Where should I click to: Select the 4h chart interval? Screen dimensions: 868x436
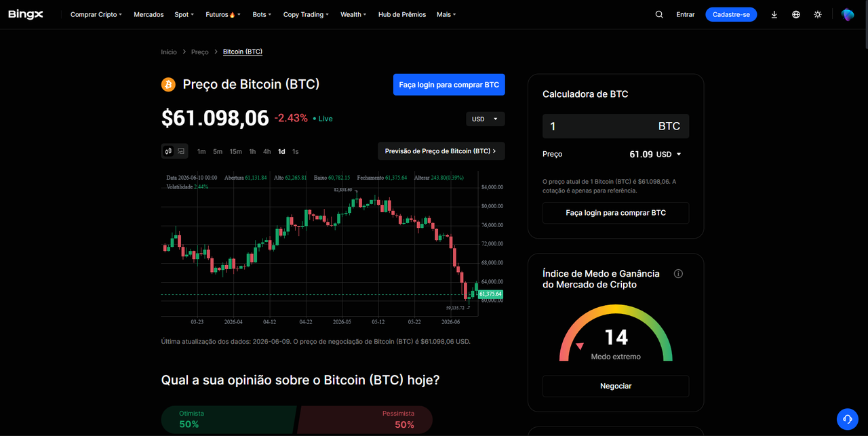pyautogui.click(x=267, y=151)
